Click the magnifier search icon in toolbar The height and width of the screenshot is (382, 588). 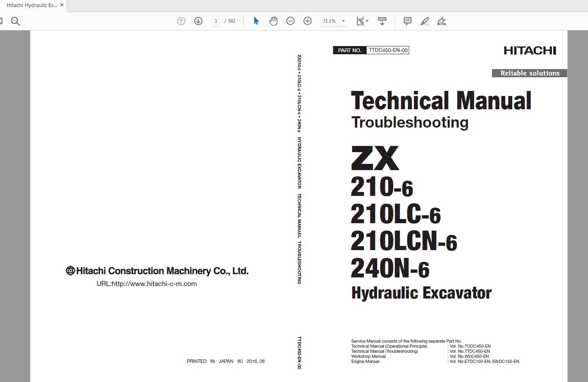(15, 21)
